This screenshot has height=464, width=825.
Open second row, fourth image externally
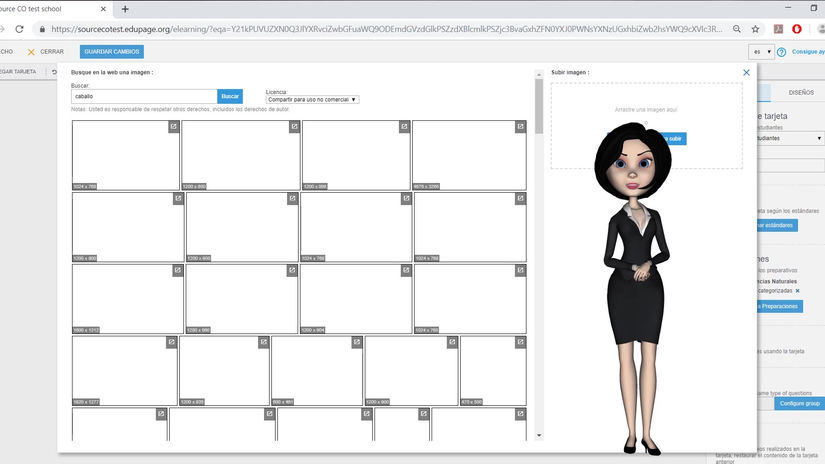(x=520, y=198)
